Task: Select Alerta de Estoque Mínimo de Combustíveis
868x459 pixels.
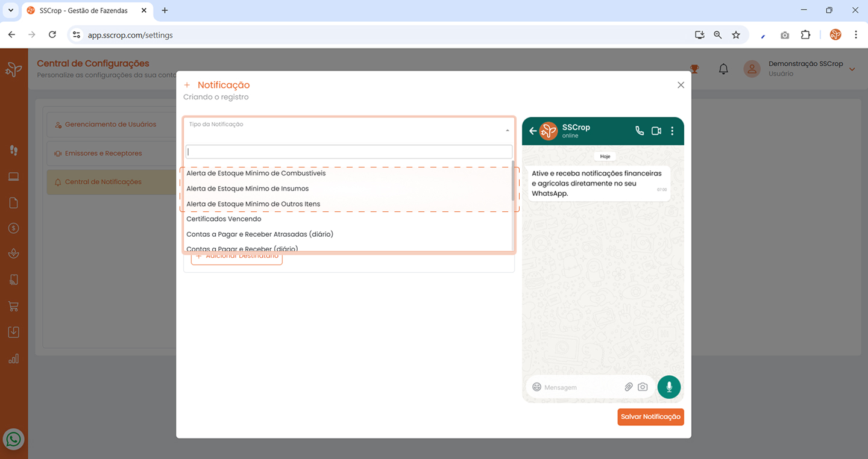Action: [x=256, y=173]
